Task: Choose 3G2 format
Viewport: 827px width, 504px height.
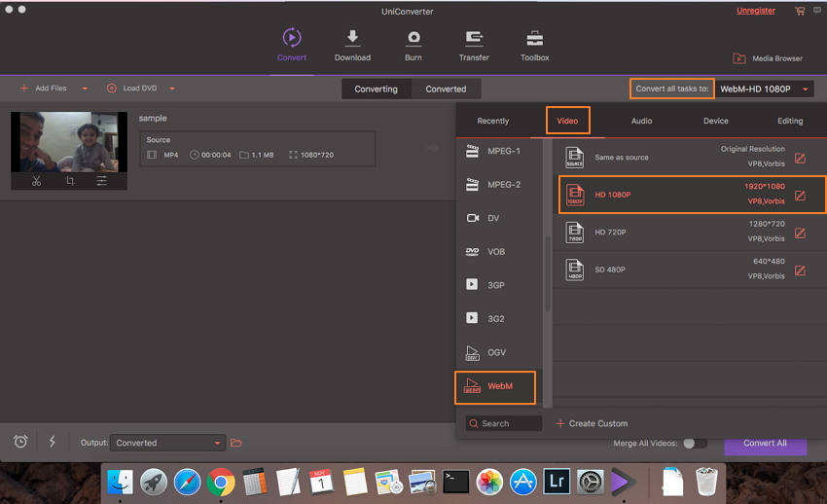Action: (x=498, y=319)
